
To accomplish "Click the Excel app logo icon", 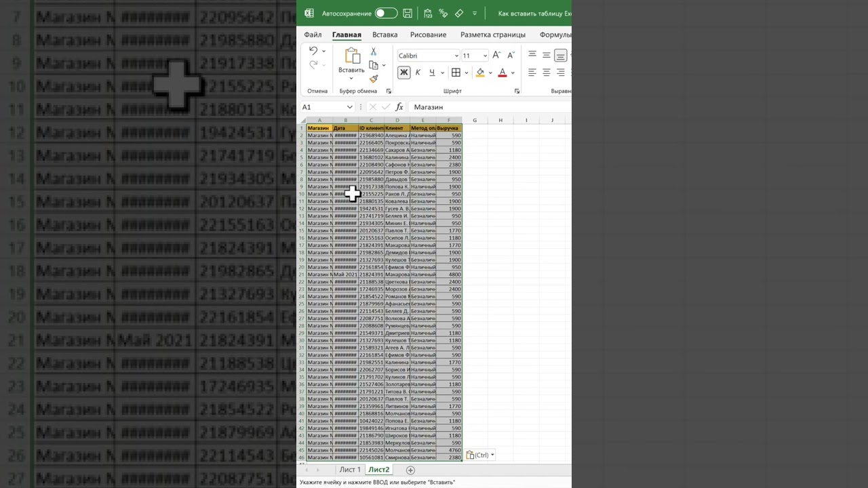I will click(x=309, y=13).
